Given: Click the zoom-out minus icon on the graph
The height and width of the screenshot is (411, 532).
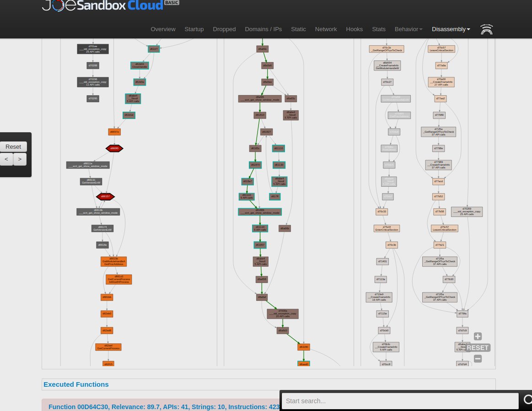Looking at the screenshot, I should [x=478, y=359].
